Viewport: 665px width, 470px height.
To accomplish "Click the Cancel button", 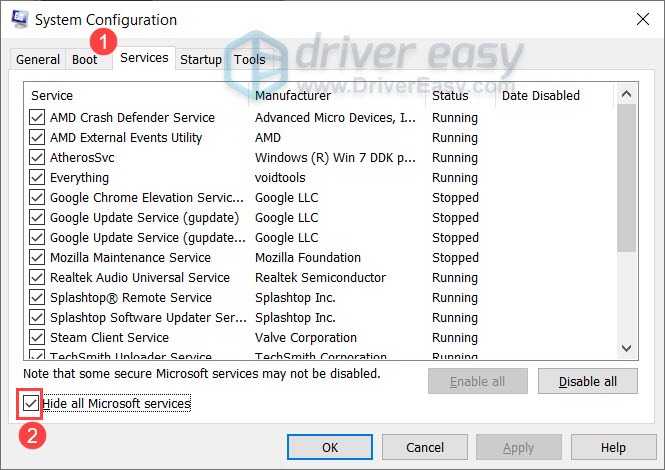I will coord(425,447).
